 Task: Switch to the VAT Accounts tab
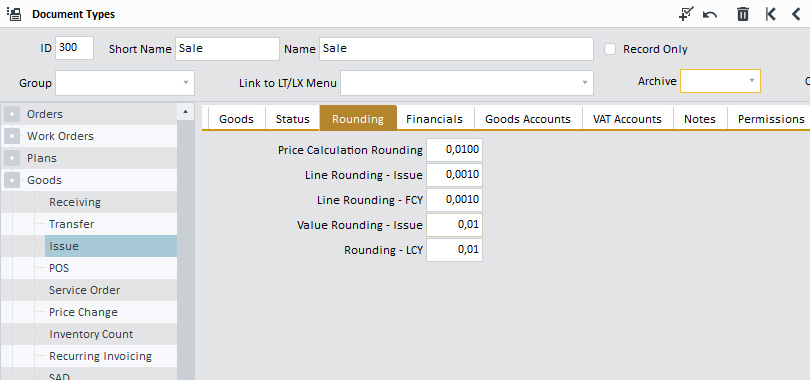(627, 119)
